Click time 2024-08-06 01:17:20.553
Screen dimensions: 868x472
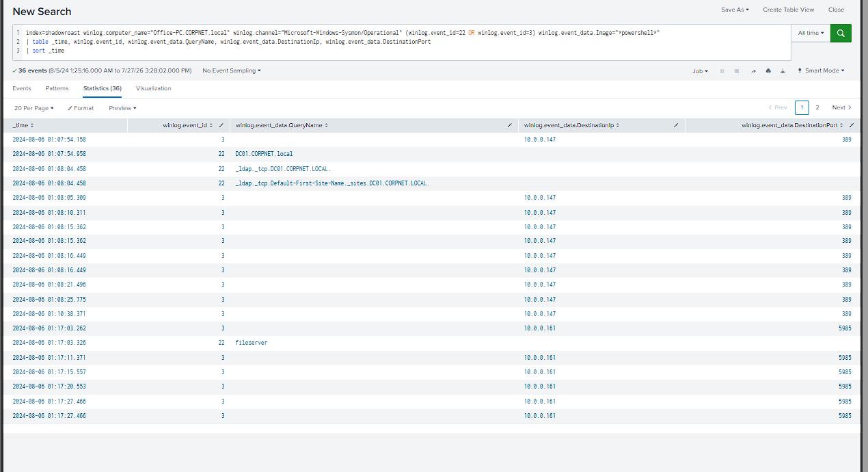coord(49,386)
